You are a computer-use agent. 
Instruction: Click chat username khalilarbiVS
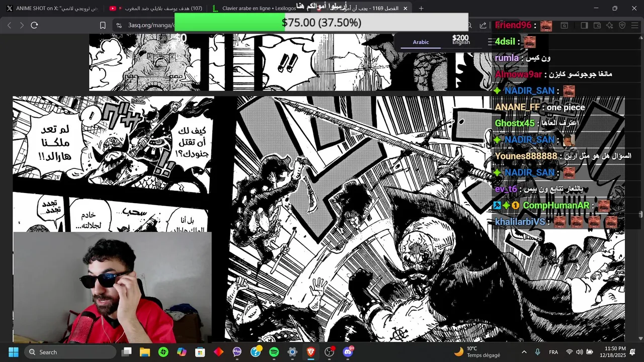520,222
